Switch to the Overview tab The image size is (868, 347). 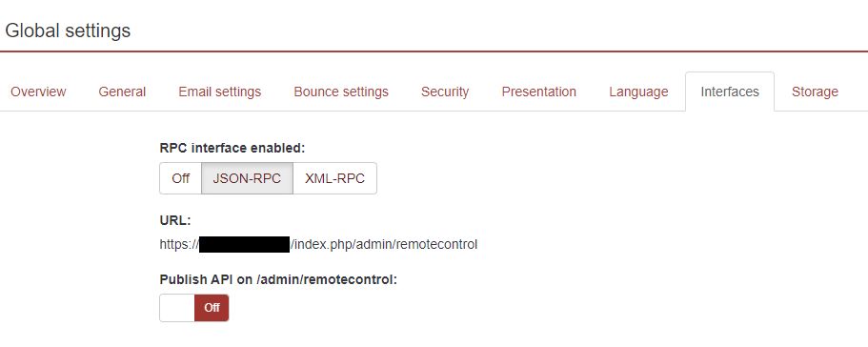click(x=38, y=92)
